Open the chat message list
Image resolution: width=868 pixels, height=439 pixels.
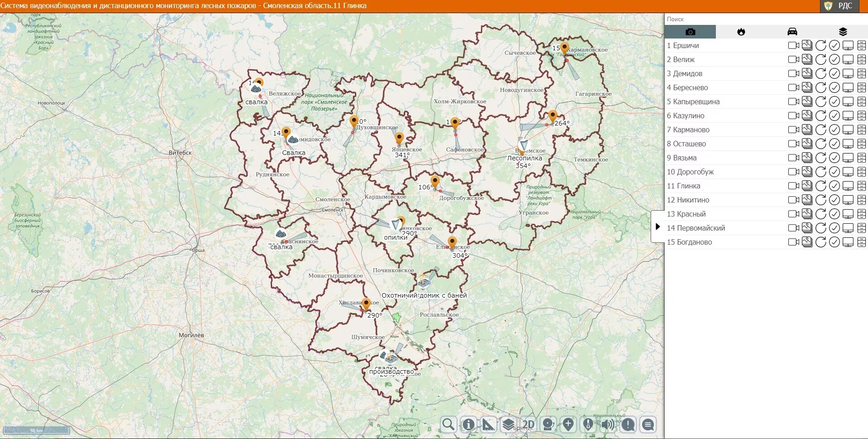click(x=647, y=425)
